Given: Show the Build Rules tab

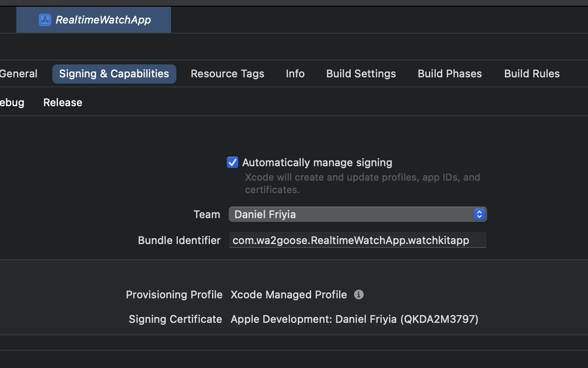Looking at the screenshot, I should click(x=532, y=74).
